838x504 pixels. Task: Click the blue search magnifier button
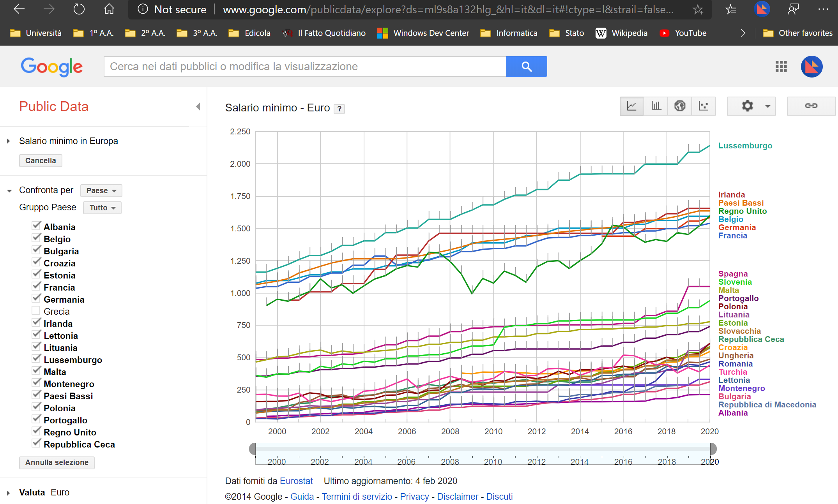click(x=527, y=67)
